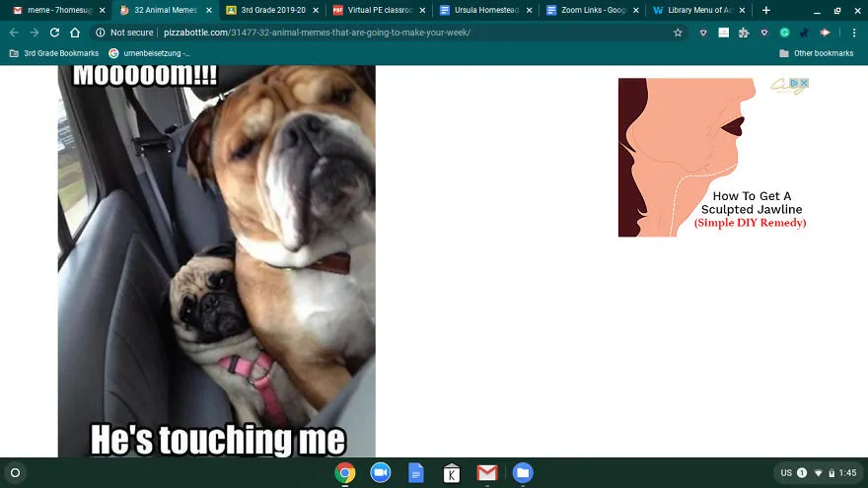Open the Chrome three-dot menu
The image size is (868, 488).
[853, 33]
